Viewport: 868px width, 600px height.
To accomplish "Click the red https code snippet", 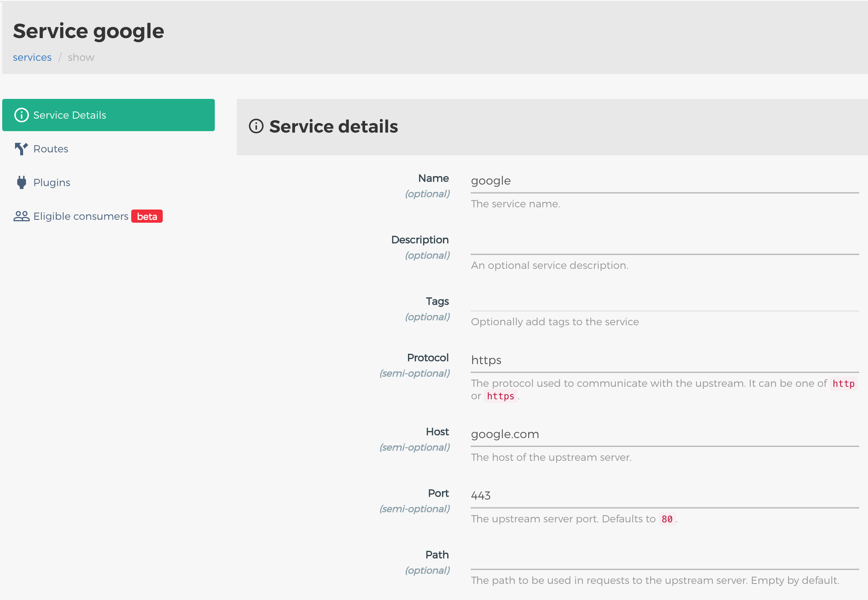I will pyautogui.click(x=500, y=396).
